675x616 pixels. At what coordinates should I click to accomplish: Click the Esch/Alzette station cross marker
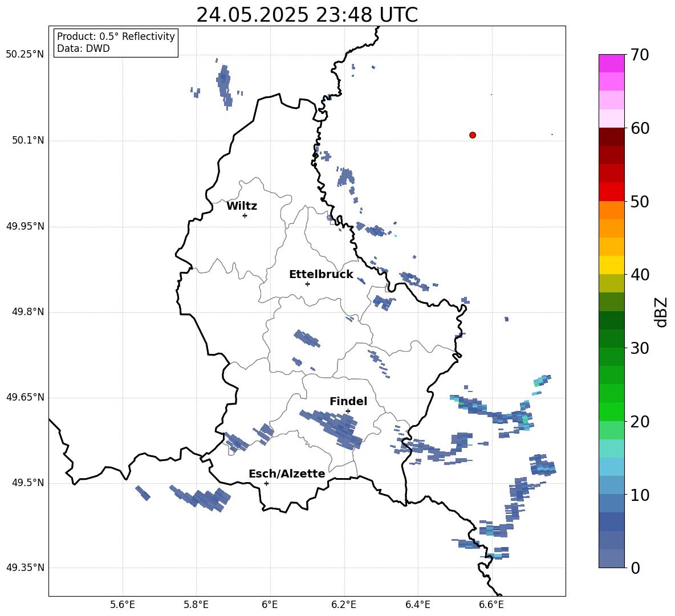[266, 483]
